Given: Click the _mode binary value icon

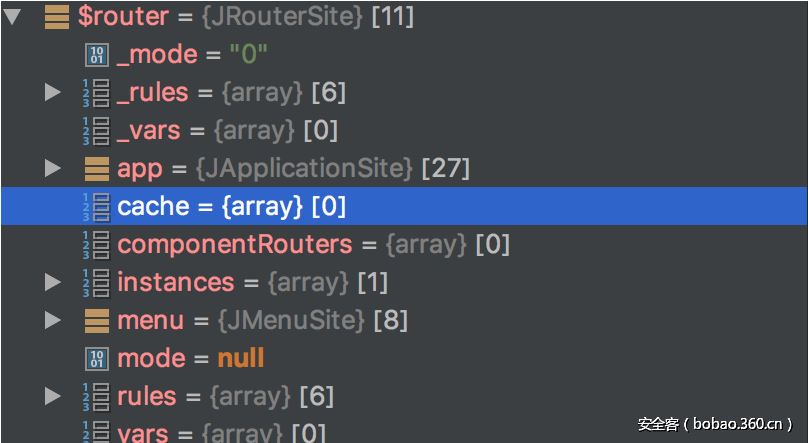Looking at the screenshot, I should tap(96, 55).
